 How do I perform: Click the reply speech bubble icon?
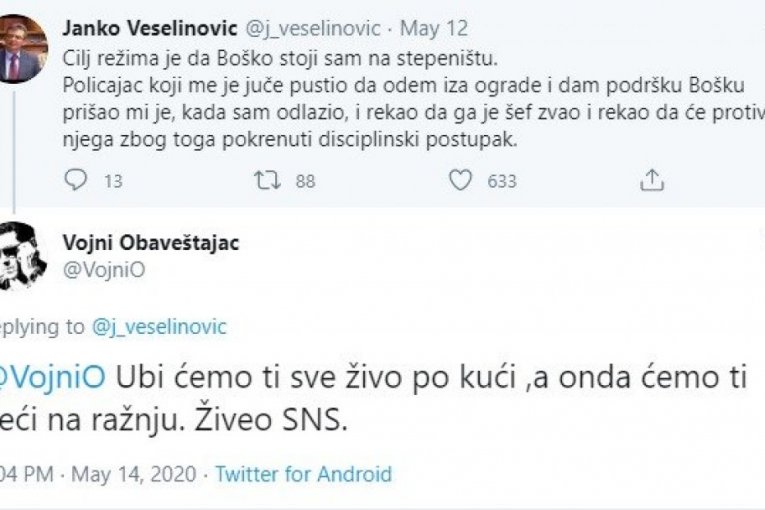(76, 180)
